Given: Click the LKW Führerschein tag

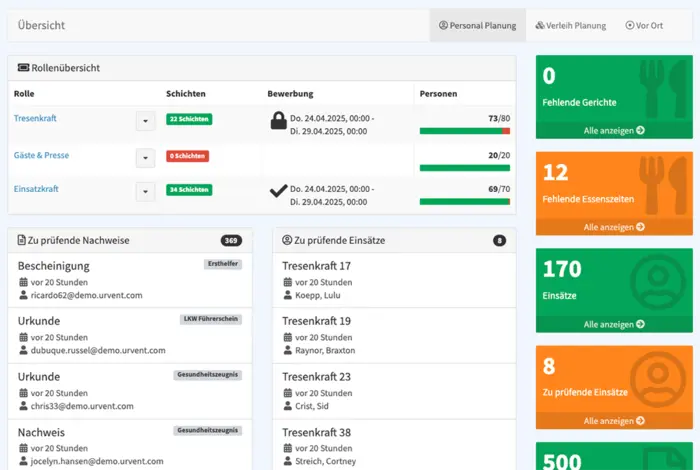Looking at the screenshot, I should (211, 319).
